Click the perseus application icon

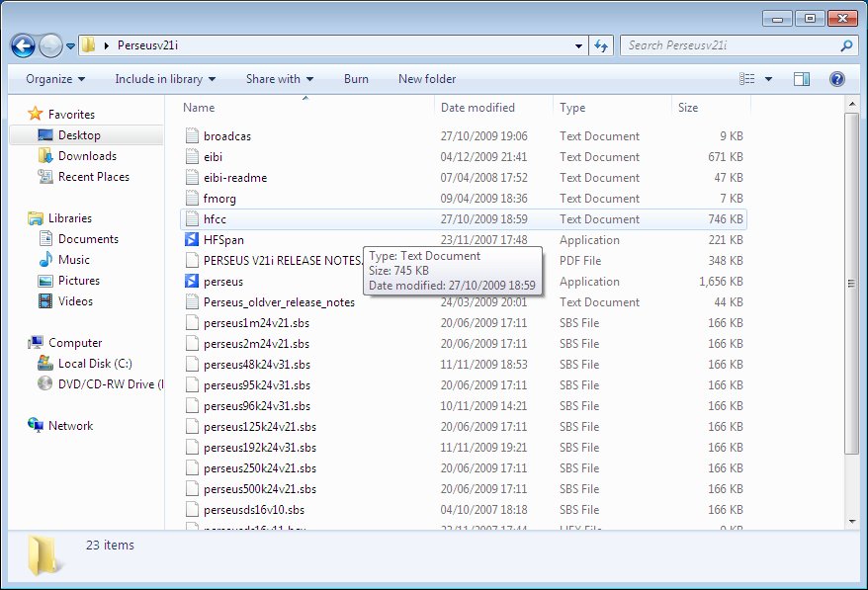point(192,281)
